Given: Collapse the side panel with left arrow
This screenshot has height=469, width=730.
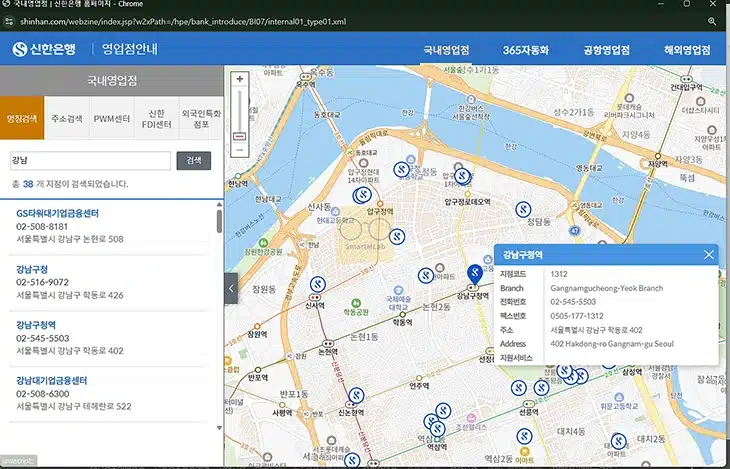Looking at the screenshot, I should point(231,288).
